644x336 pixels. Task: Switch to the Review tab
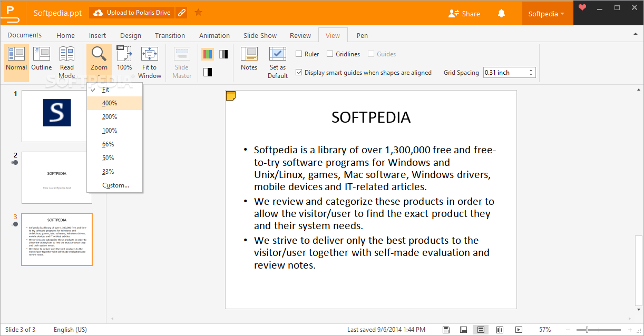[300, 35]
